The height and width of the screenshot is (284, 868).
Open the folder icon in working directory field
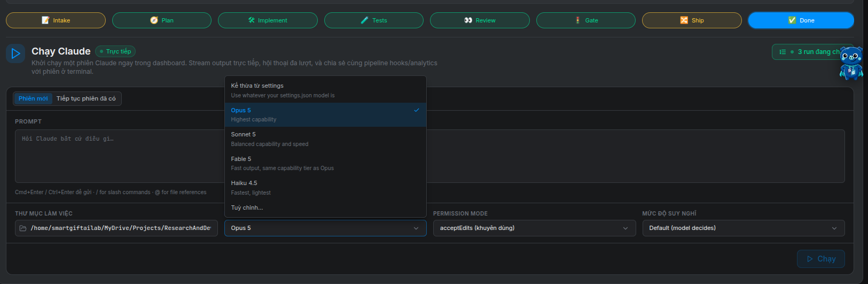click(x=23, y=228)
